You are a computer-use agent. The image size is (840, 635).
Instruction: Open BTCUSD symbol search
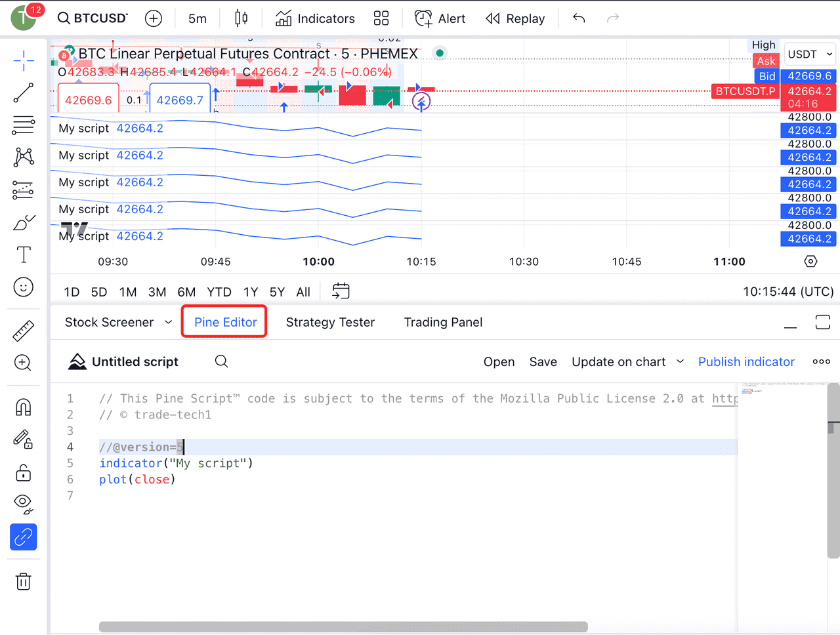point(93,18)
